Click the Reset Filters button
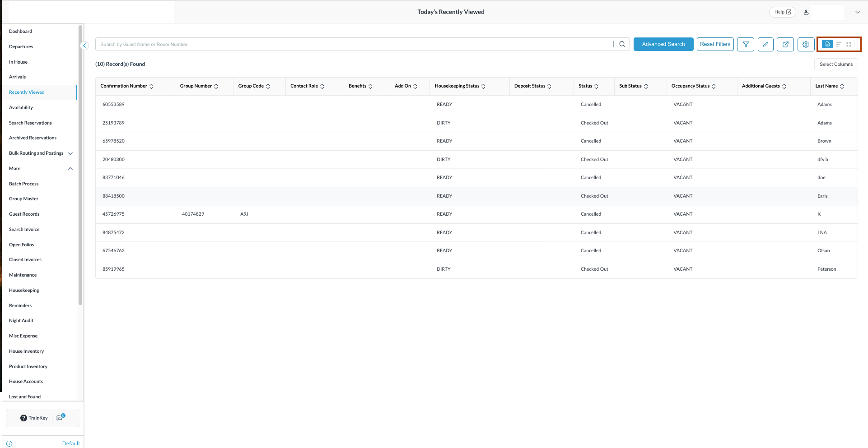The width and height of the screenshot is (868, 448). [715, 44]
